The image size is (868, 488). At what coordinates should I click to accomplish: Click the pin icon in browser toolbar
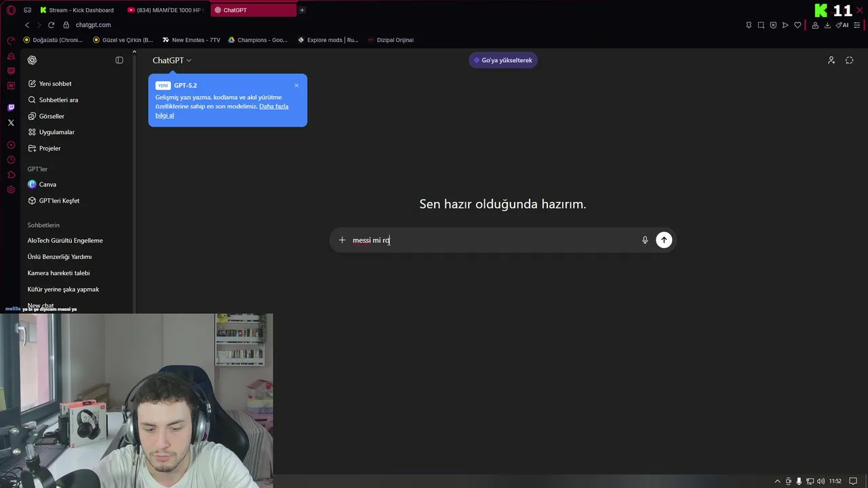749,25
